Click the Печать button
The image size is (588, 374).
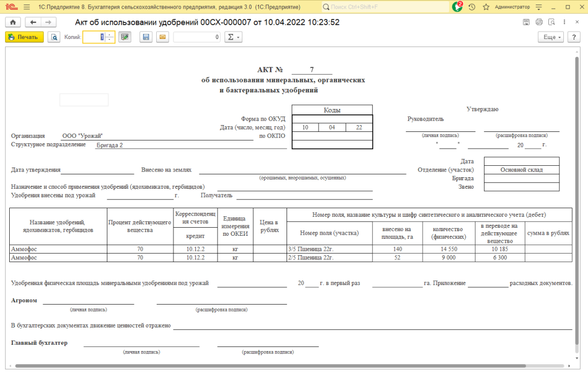pyautogui.click(x=24, y=37)
